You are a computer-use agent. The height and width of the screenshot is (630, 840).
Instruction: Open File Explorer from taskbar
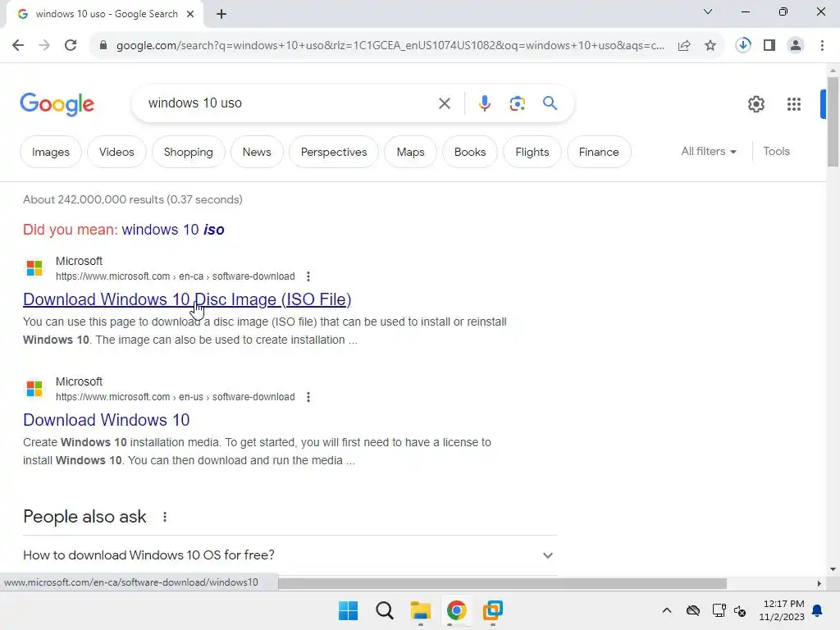[421, 610]
